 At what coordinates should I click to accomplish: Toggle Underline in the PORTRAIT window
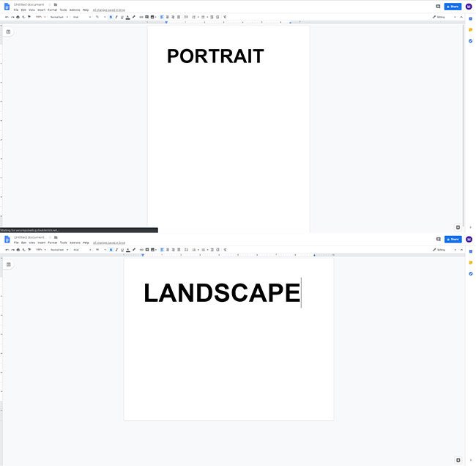click(122, 17)
